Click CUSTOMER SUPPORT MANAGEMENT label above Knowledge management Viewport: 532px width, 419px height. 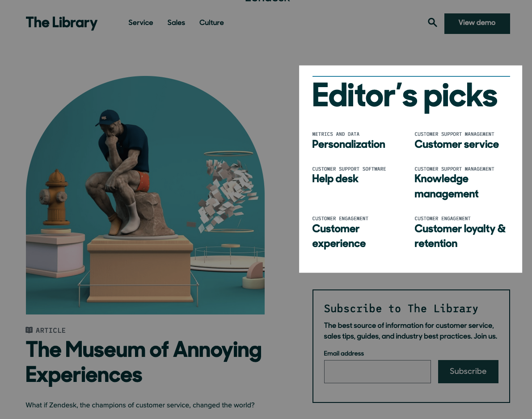454,169
